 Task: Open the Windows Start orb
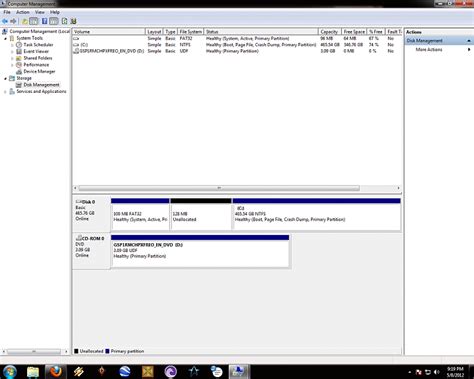(x=10, y=371)
